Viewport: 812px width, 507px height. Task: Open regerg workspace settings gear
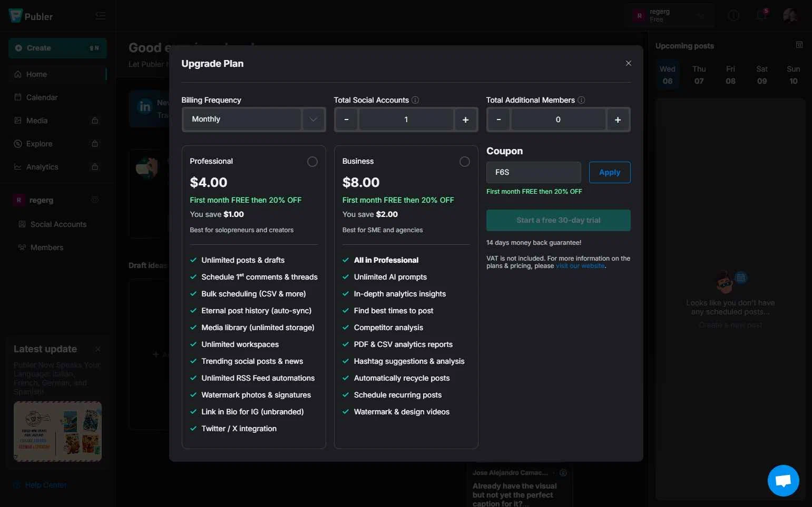click(95, 200)
